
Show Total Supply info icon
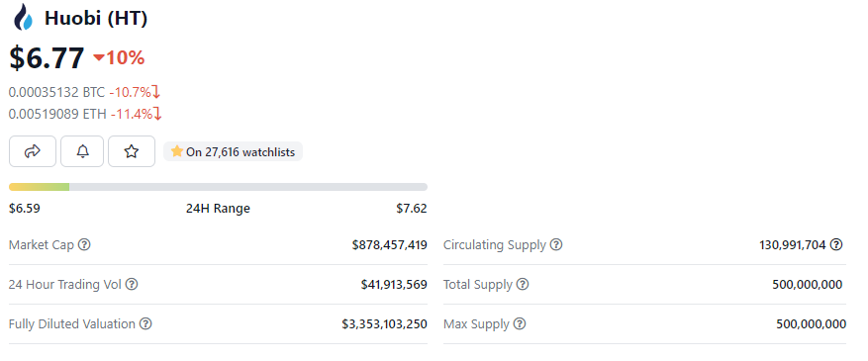click(523, 284)
